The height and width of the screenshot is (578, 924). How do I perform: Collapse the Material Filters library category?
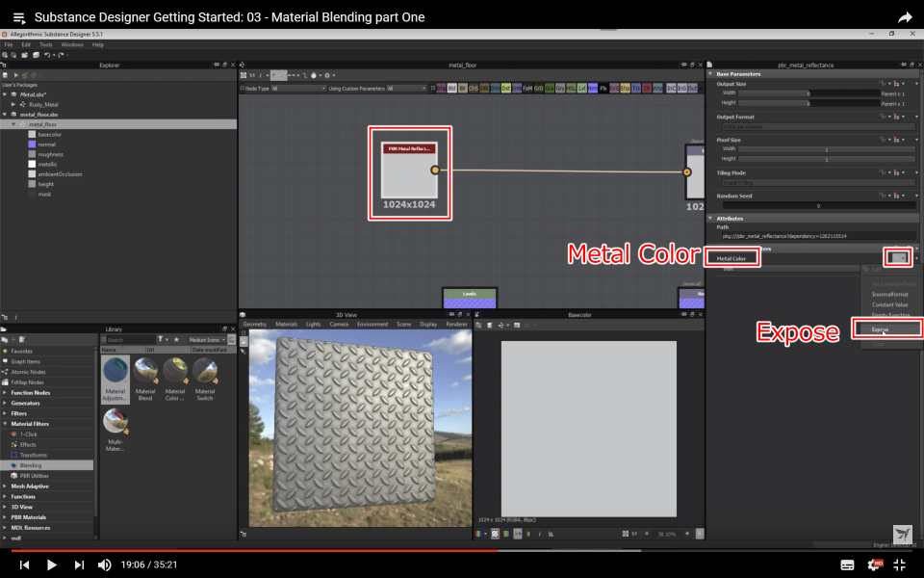tap(6, 424)
